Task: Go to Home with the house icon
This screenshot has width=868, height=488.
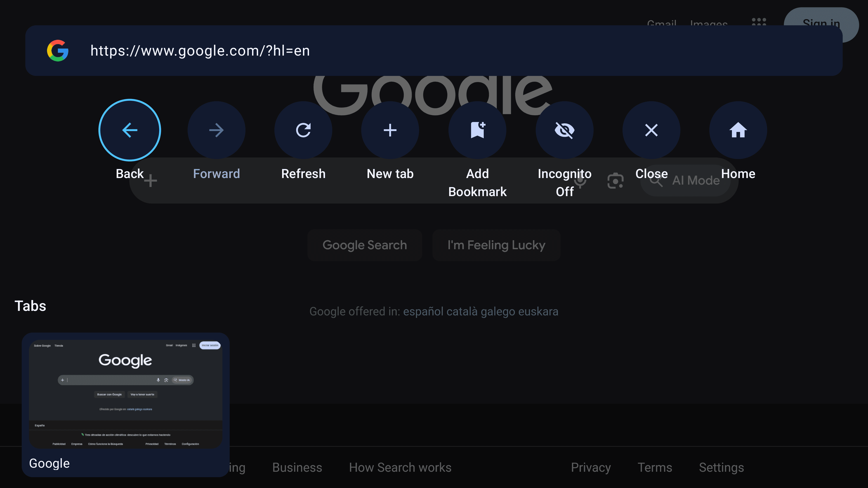Action: (738, 130)
